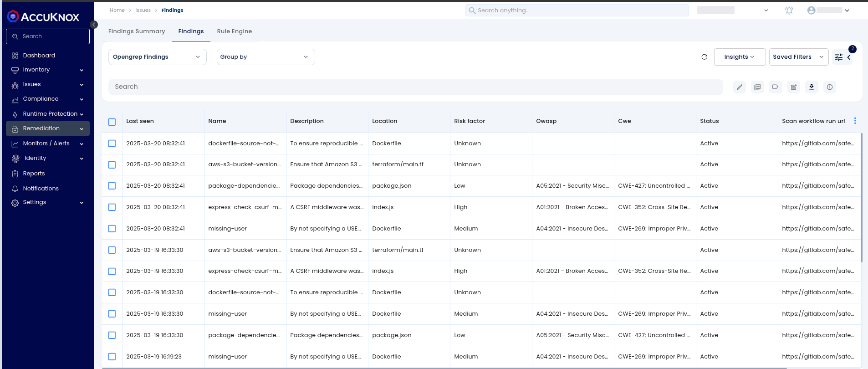Screen dimensions: 868x369
Task: Click the CWE-427 cell in 08:32:41 row
Action: (654, 186)
